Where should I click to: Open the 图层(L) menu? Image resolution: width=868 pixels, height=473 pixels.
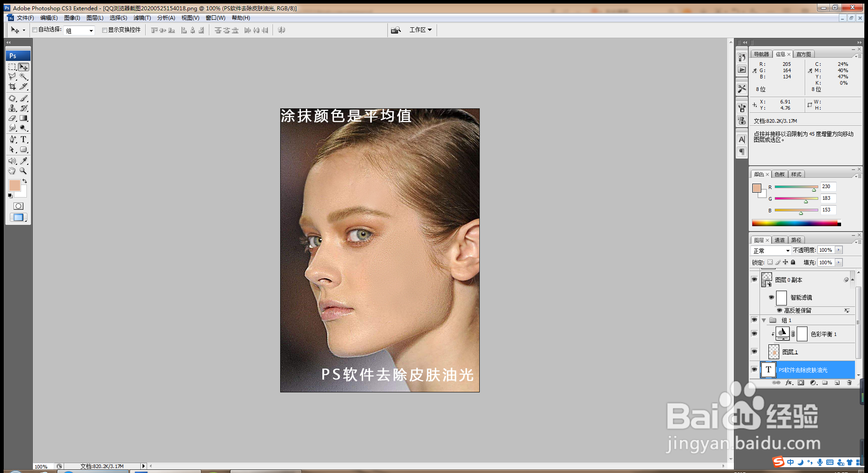click(x=95, y=18)
